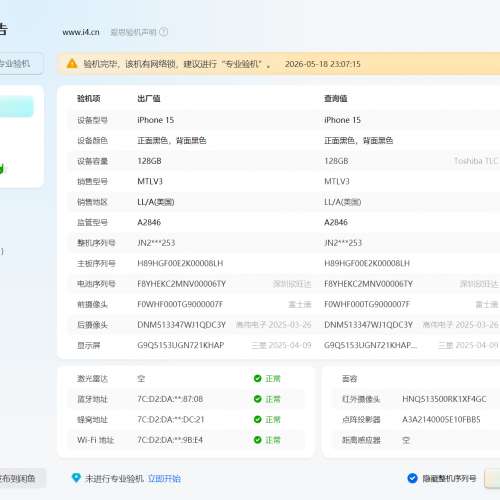Open the www.i4.cn link

click(x=81, y=32)
